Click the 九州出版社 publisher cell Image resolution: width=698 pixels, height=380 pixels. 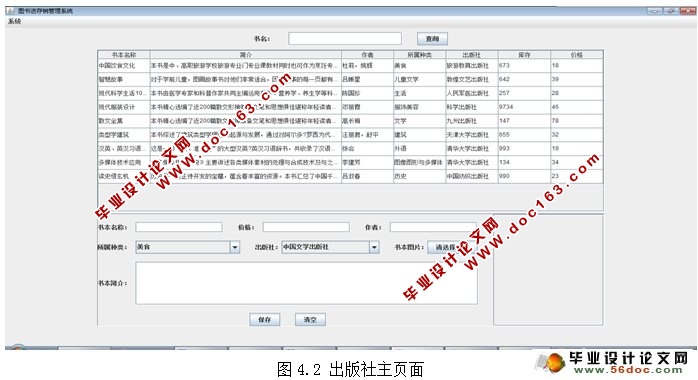[472, 121]
